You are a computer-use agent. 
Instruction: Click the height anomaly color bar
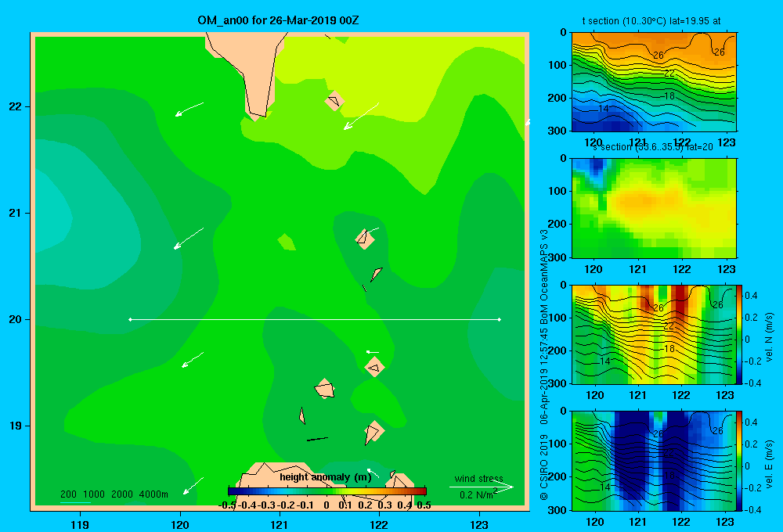click(x=327, y=491)
